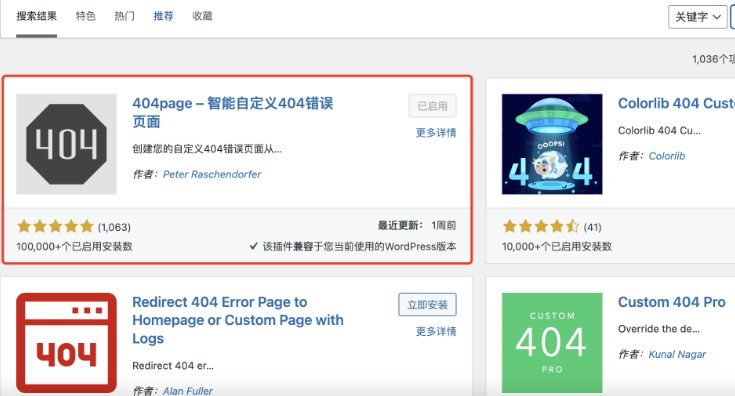Open author Alan Fuller's page

pos(188,391)
